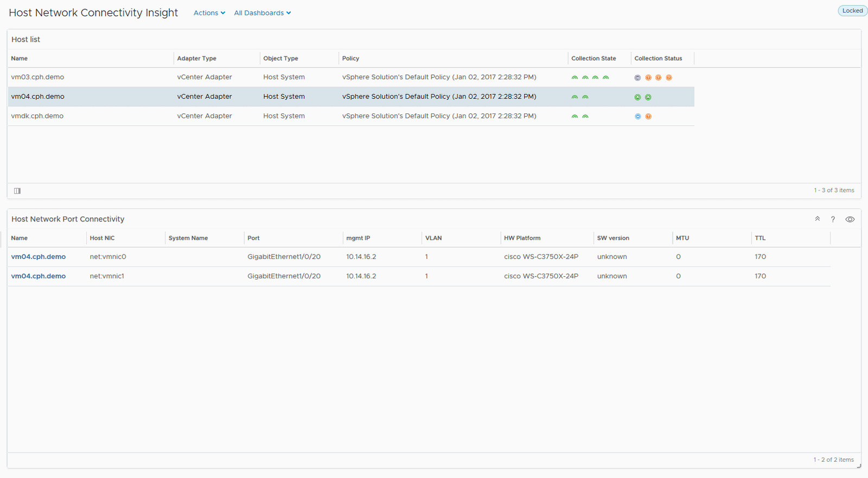
Task: Click the column chooser icon under Host list
Action: pyautogui.click(x=17, y=191)
